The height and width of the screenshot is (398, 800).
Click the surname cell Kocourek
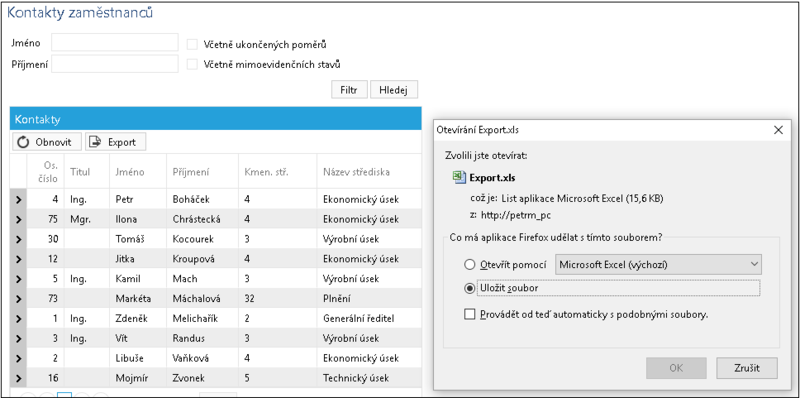click(x=202, y=239)
